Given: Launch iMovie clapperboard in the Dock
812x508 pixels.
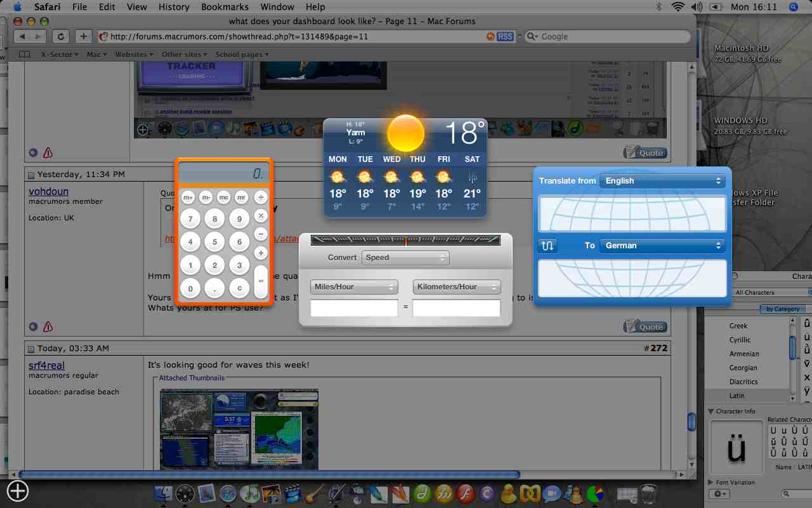Looking at the screenshot, I should (292, 493).
